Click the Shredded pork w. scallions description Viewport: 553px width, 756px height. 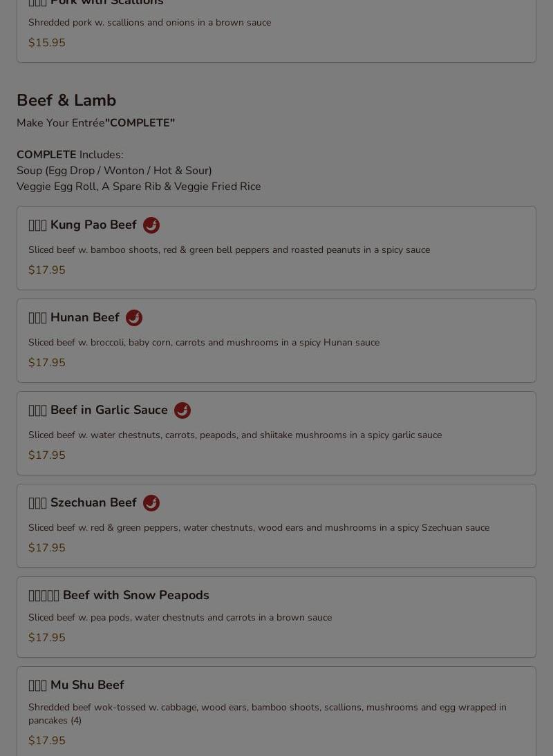149,23
